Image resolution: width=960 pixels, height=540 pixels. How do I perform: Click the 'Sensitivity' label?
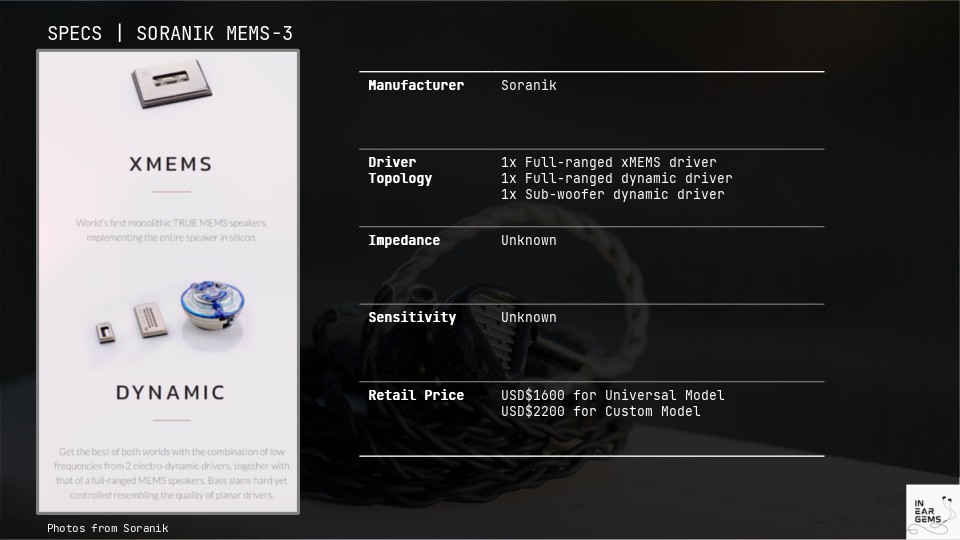coord(411,317)
